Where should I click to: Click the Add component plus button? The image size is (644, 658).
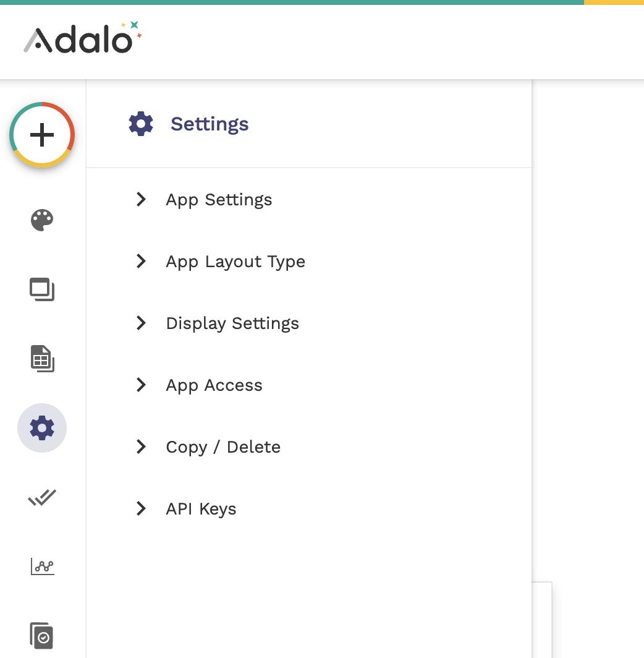coord(42,135)
